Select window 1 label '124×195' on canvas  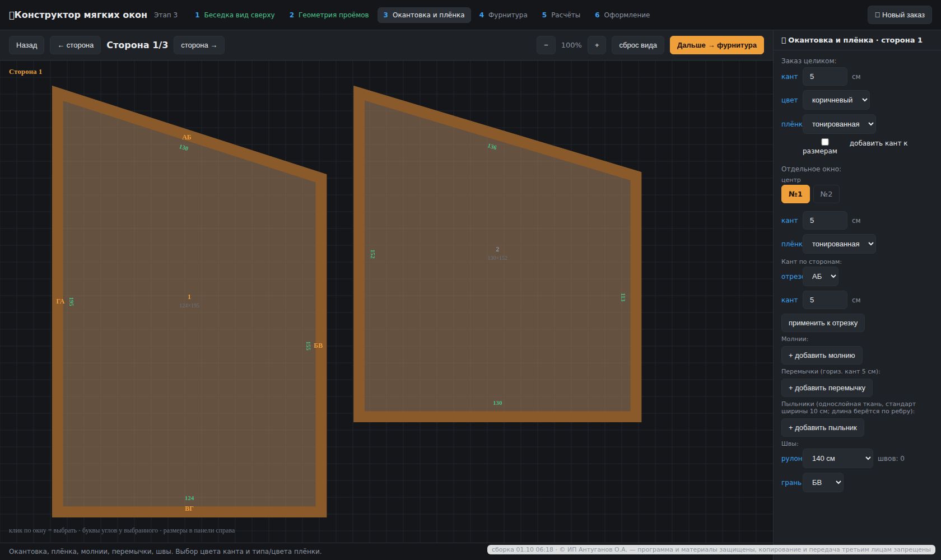[x=189, y=306]
